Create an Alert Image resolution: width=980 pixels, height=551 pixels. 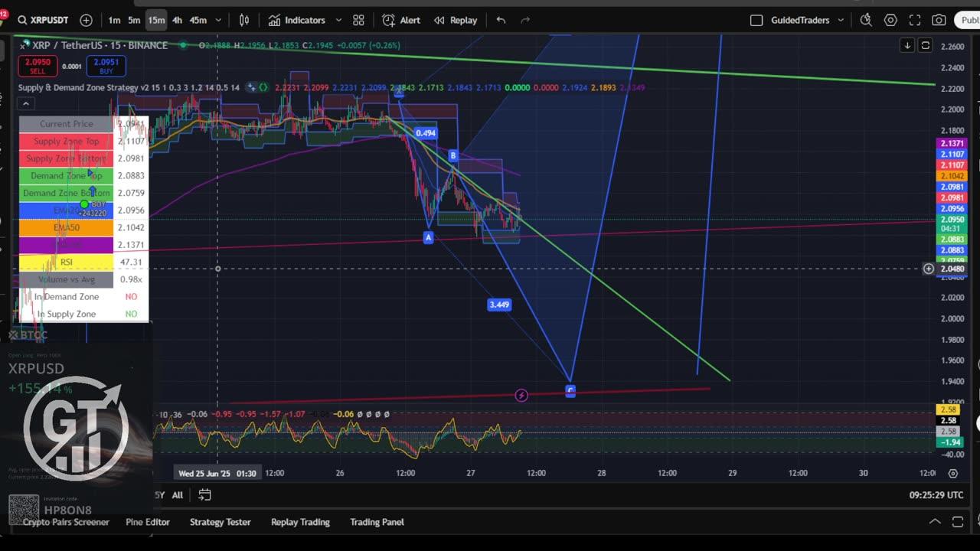[x=401, y=20]
